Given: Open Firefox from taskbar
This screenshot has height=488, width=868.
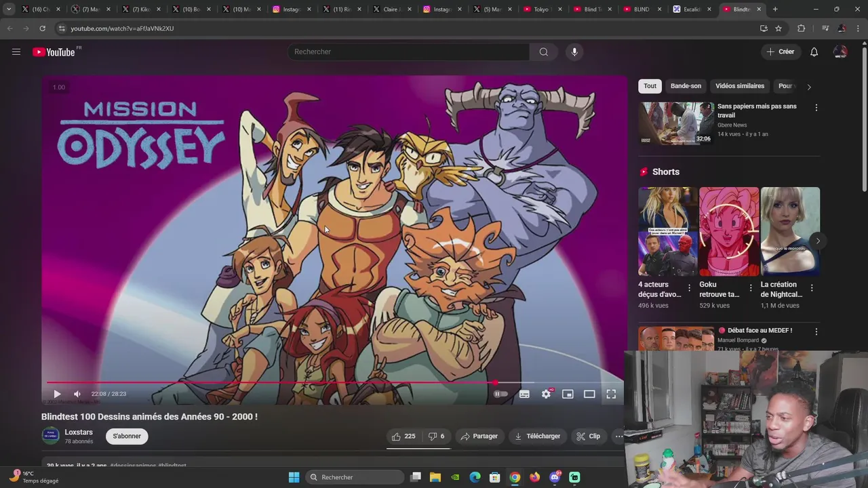Looking at the screenshot, I should (534, 477).
